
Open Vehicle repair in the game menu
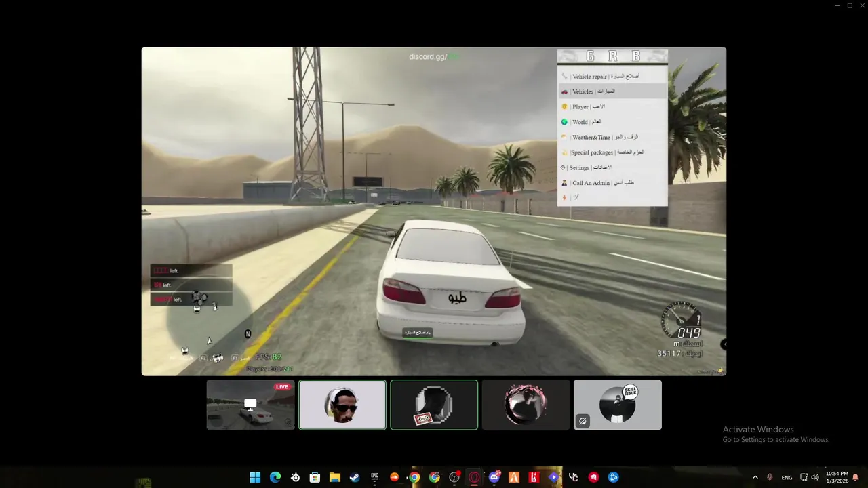click(x=612, y=76)
